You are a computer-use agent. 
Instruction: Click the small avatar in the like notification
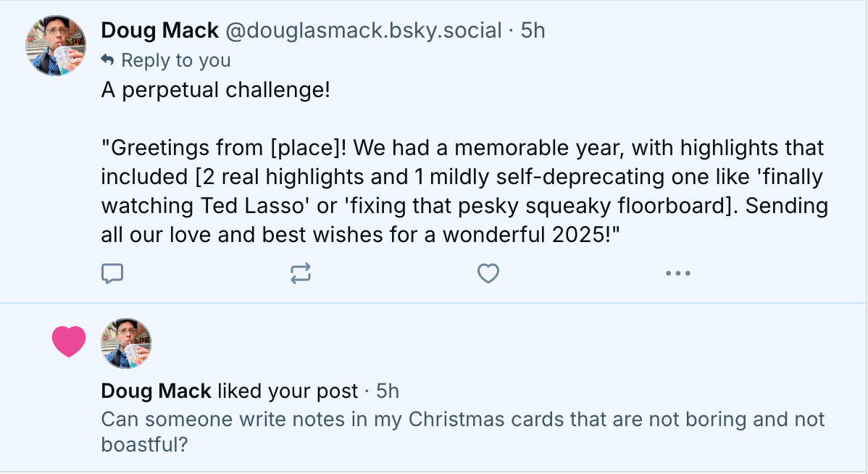coord(125,343)
